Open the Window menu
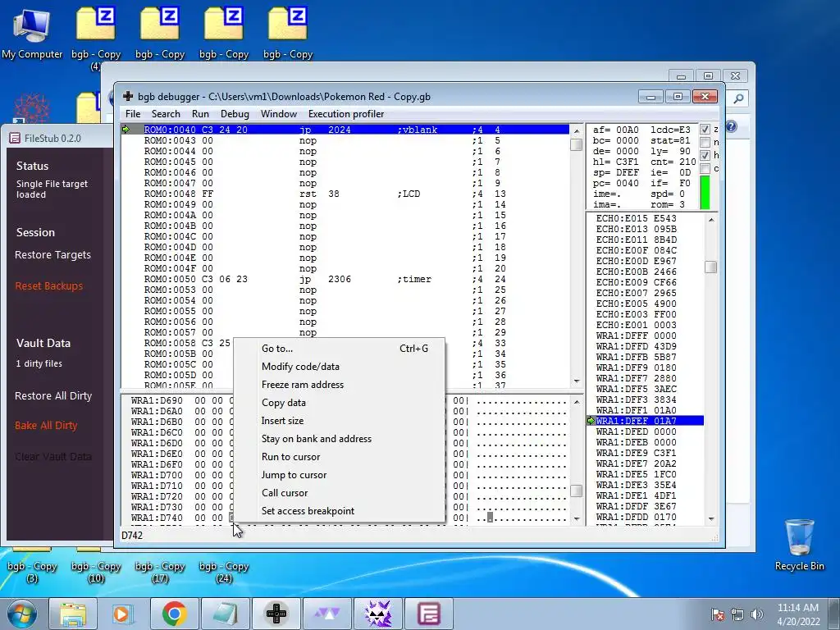 pyautogui.click(x=279, y=113)
